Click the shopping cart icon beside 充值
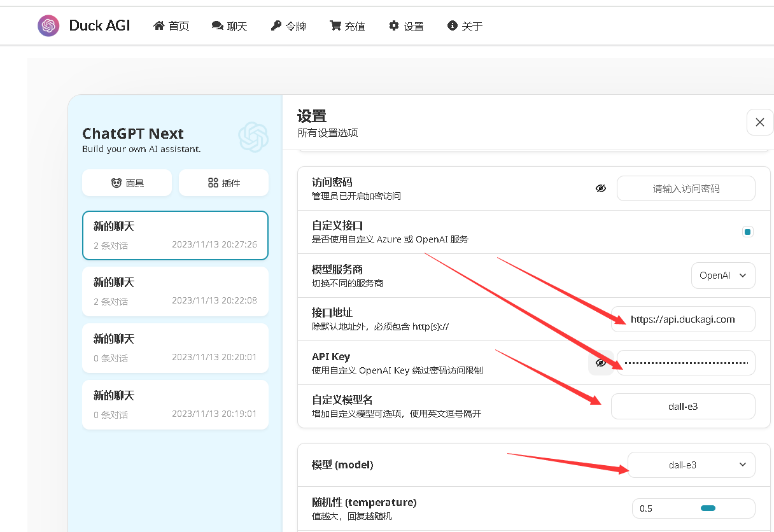 point(335,26)
